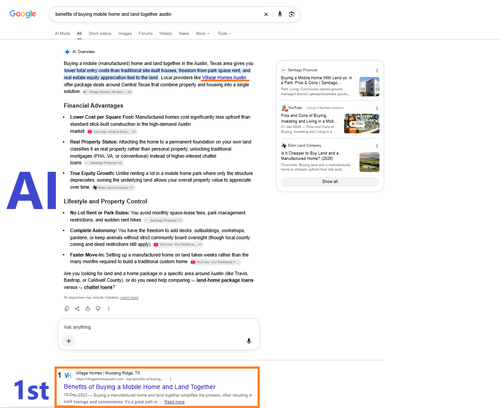Click the search query input field
Image resolution: width=500 pixels, height=408 pixels.
coord(157,14)
